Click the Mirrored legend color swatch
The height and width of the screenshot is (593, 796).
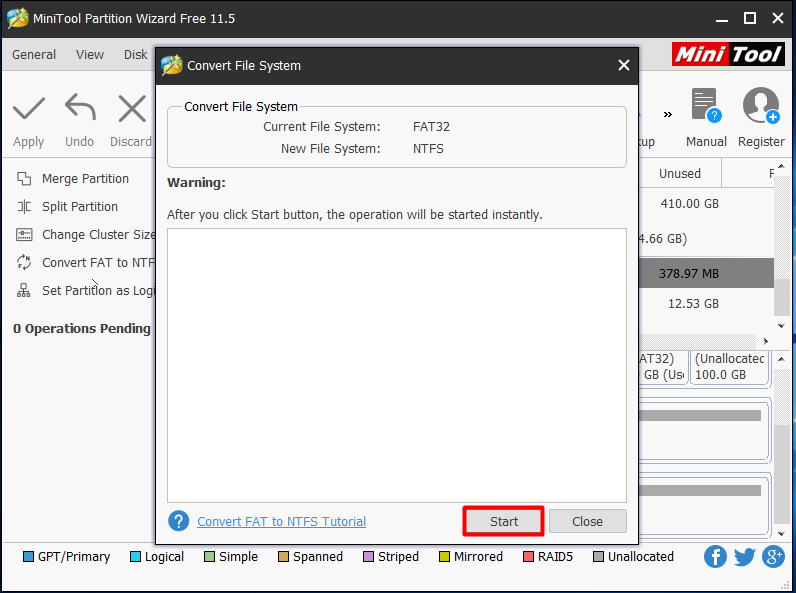point(444,557)
